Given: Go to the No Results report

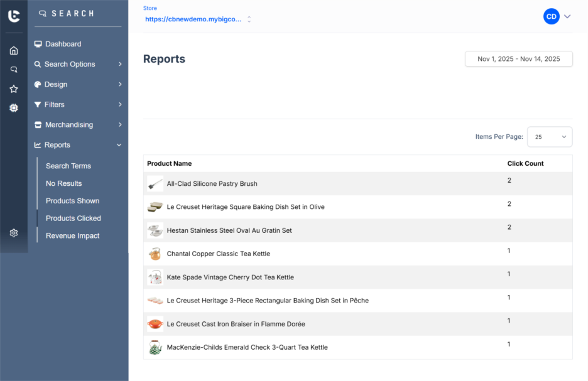Looking at the screenshot, I should [x=64, y=183].
